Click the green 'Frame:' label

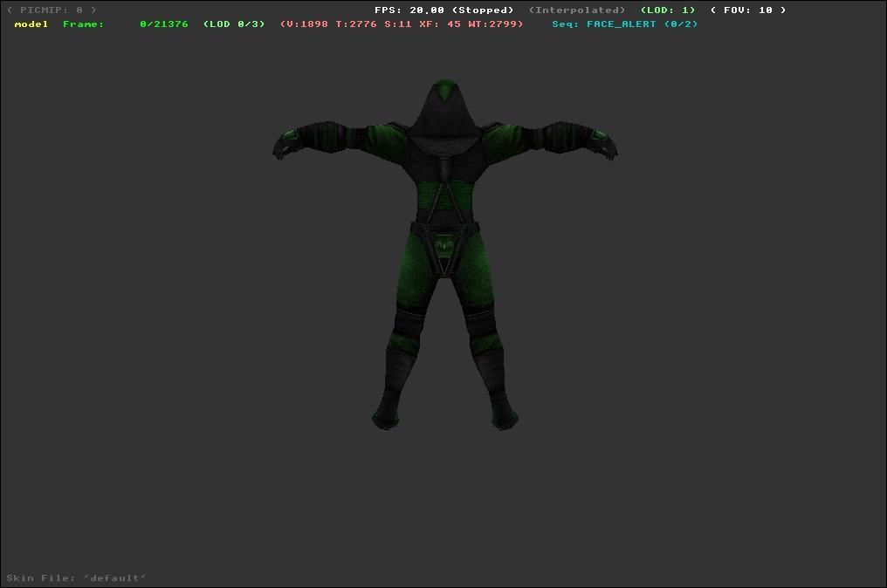pyautogui.click(x=83, y=24)
